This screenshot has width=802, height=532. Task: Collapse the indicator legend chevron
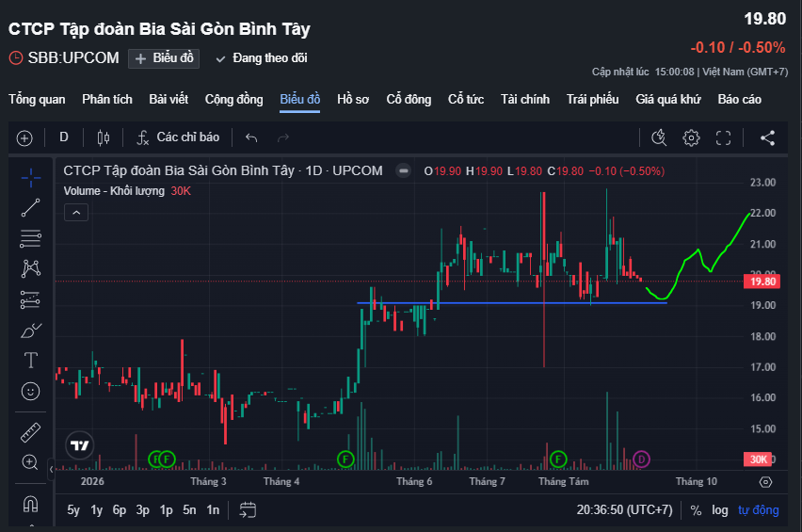pyautogui.click(x=76, y=212)
